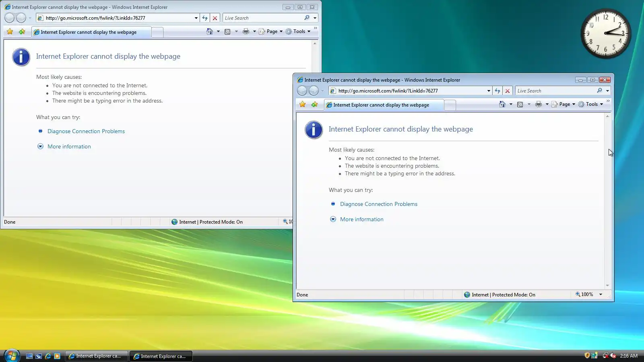644x362 pixels.
Task: Open a new tab in back IE window
Action: [157, 33]
